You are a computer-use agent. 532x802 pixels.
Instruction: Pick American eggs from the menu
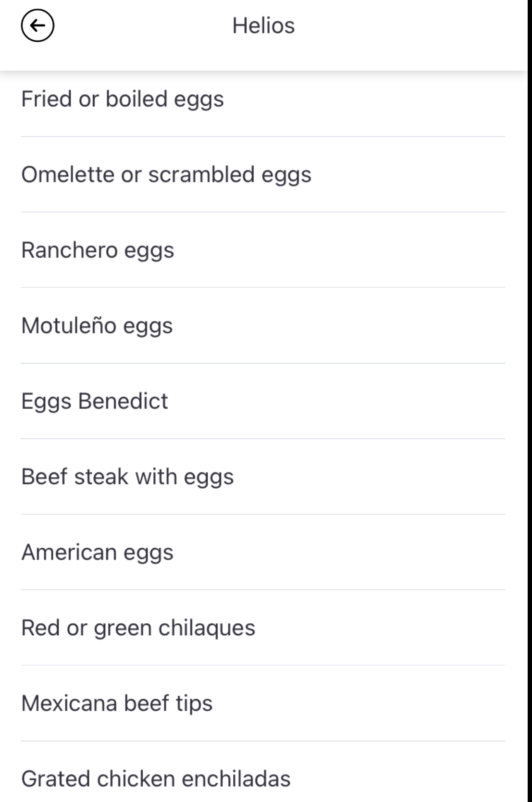click(x=97, y=552)
